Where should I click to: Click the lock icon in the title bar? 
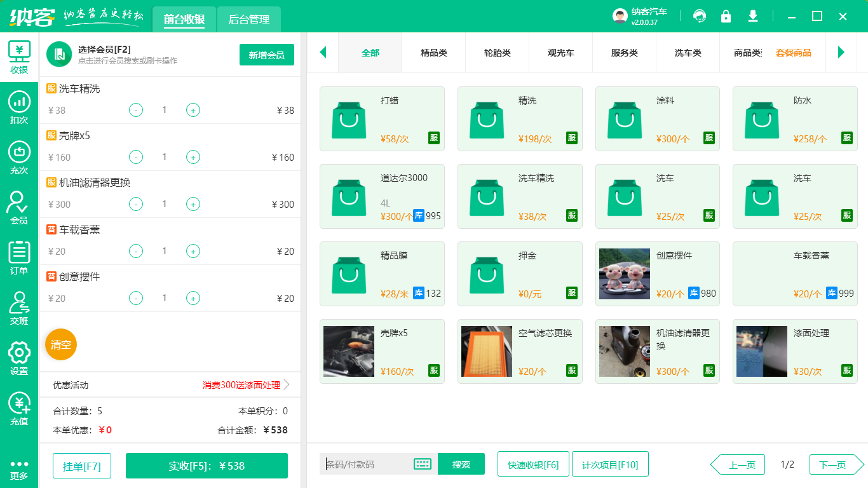726,16
